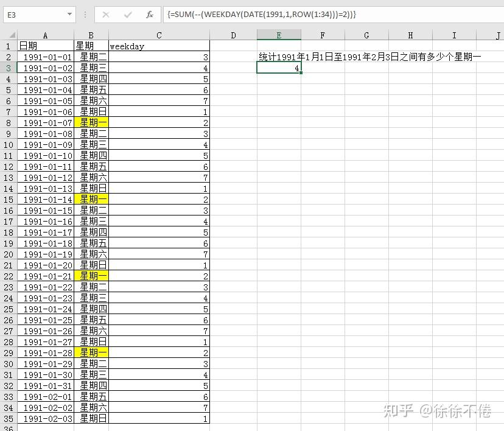504x431 pixels.
Task: Click the Insert Function fx icon
Action: pos(150,15)
